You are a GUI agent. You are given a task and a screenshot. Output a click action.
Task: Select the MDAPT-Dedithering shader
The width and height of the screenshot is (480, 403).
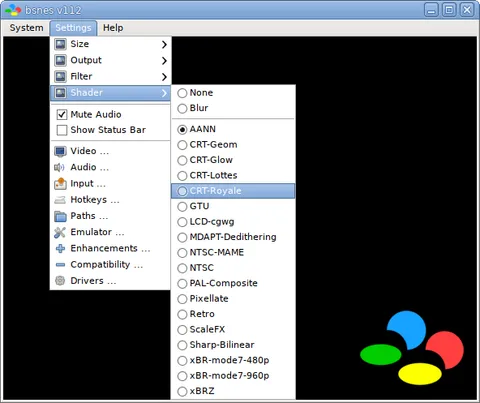(233, 237)
